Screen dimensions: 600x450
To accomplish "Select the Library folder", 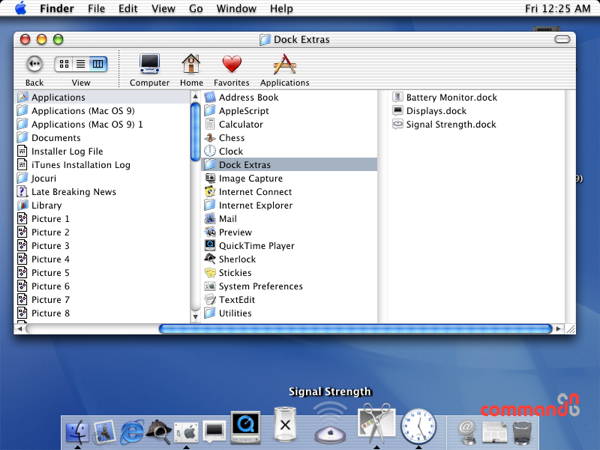I will (x=102, y=205).
